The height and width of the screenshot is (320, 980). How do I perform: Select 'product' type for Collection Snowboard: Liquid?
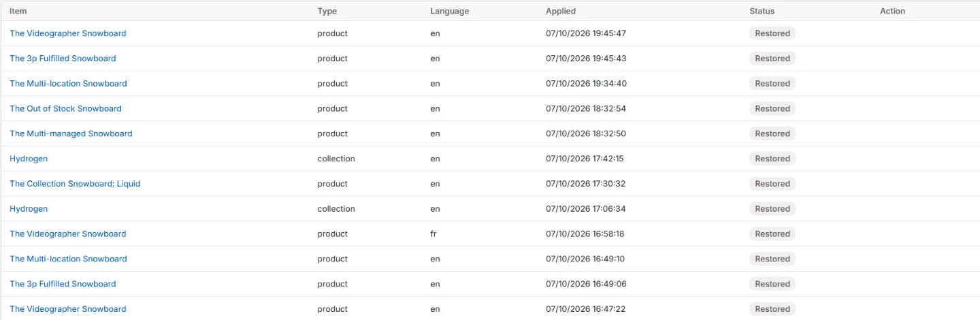pyautogui.click(x=333, y=184)
